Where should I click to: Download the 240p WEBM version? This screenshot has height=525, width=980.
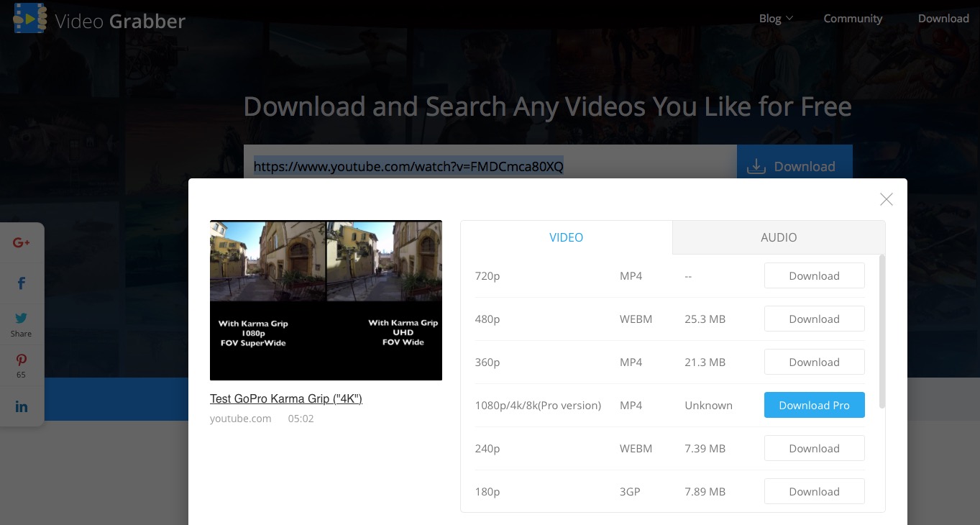[x=814, y=448]
